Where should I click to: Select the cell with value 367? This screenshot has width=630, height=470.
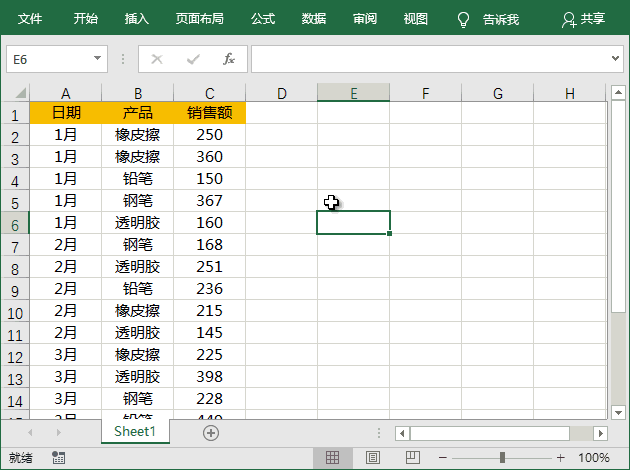210,200
